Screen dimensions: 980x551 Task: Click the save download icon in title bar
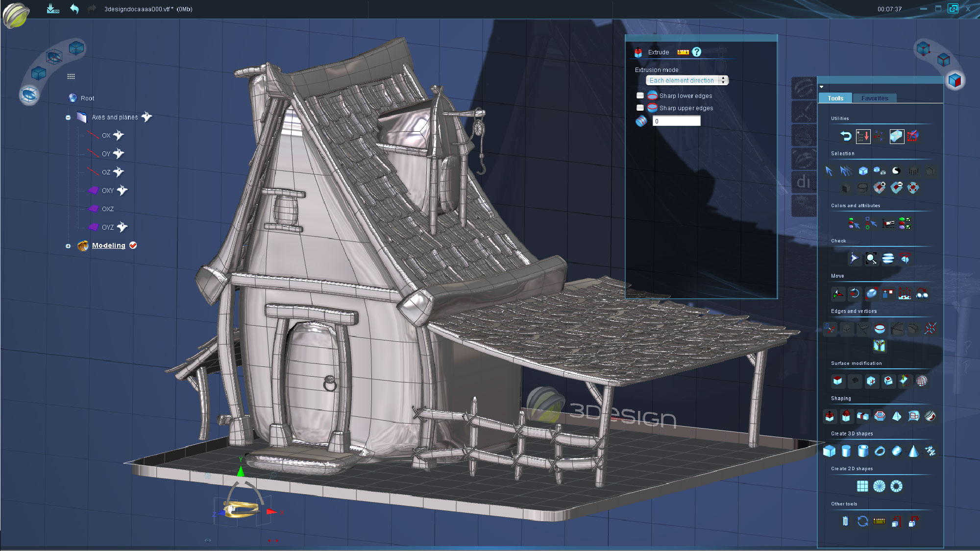click(52, 9)
